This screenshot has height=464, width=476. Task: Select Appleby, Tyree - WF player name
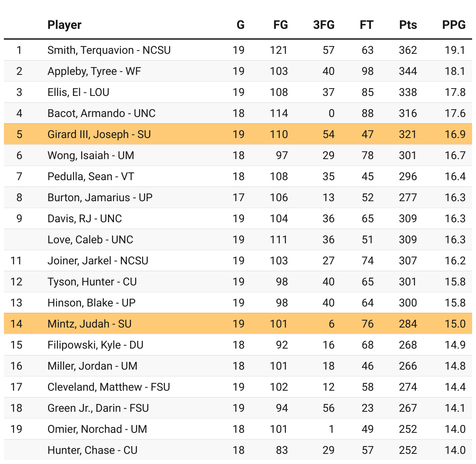[x=94, y=71]
